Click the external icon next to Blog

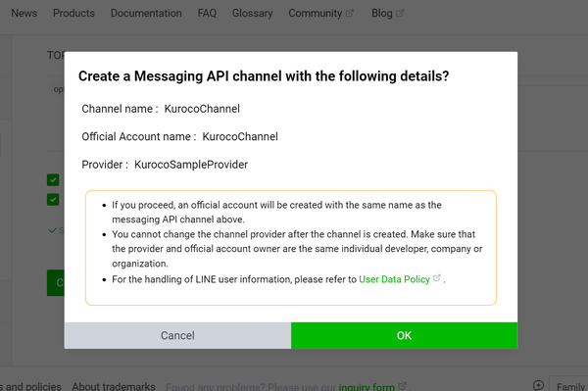click(400, 13)
